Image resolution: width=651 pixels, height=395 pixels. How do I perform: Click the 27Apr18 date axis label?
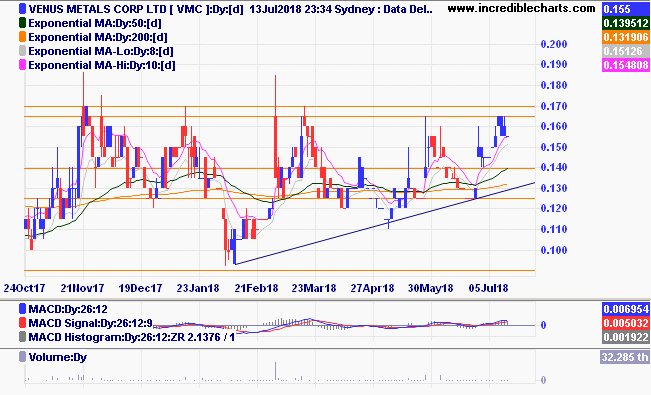pos(372,288)
